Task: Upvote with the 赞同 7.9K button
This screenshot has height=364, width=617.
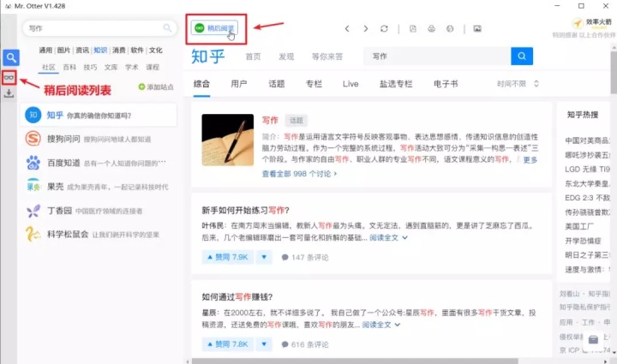Action: (227, 257)
